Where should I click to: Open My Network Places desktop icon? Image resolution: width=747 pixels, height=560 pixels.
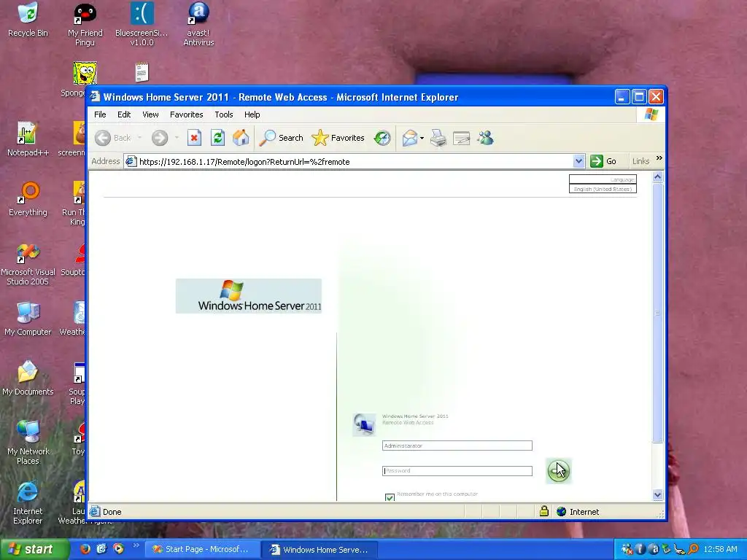28,443
